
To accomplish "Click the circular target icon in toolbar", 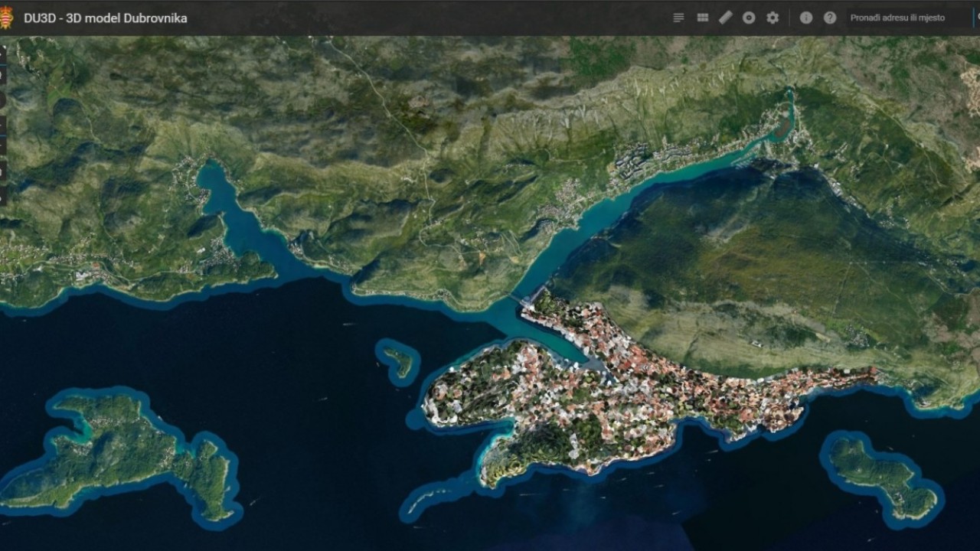I will 749,18.
